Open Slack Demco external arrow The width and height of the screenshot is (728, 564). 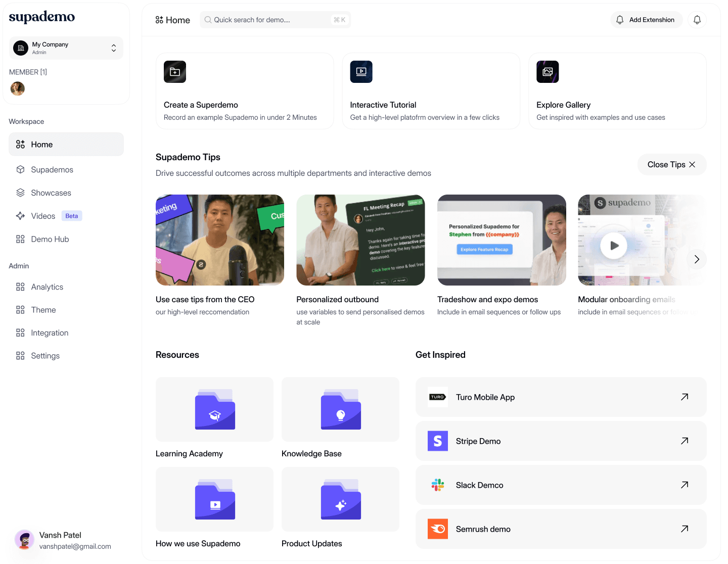click(685, 485)
